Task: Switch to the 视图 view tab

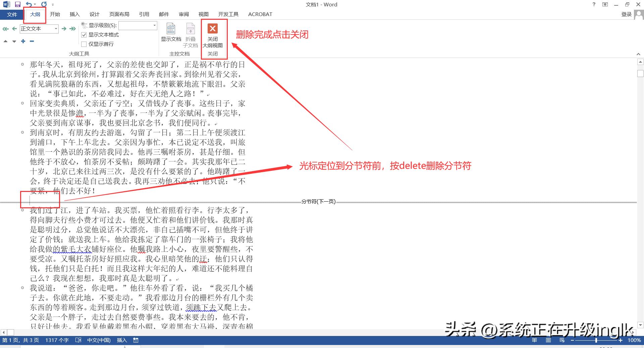Action: pyautogui.click(x=203, y=14)
